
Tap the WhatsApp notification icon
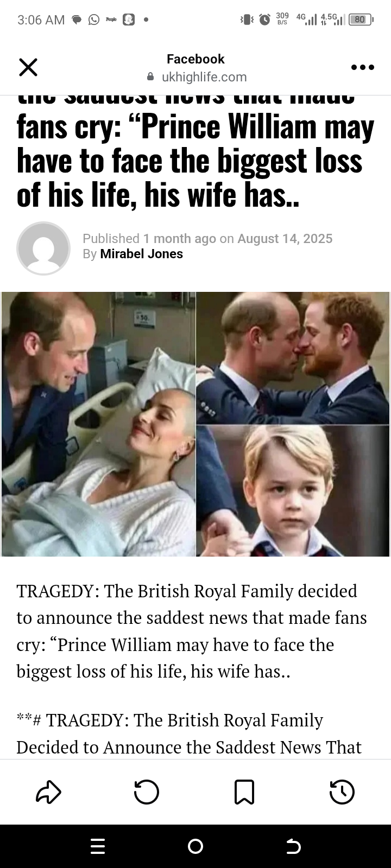click(x=94, y=20)
